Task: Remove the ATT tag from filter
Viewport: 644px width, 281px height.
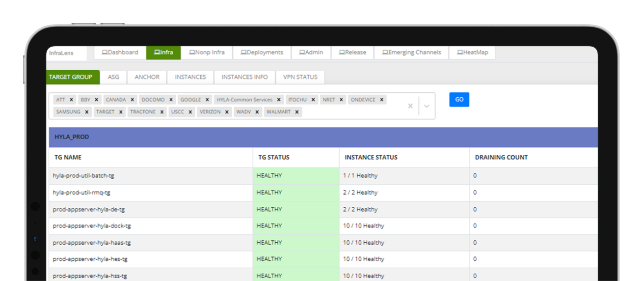Action: (x=71, y=100)
